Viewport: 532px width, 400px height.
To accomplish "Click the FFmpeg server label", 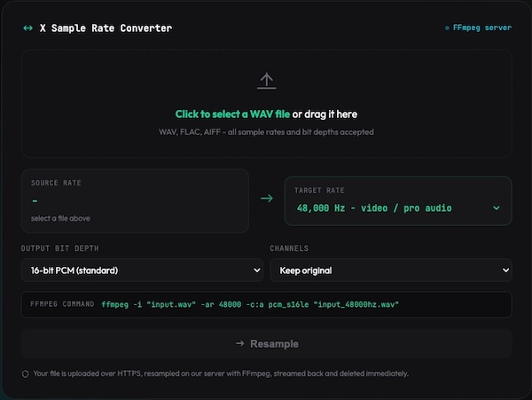I will tap(482, 27).
